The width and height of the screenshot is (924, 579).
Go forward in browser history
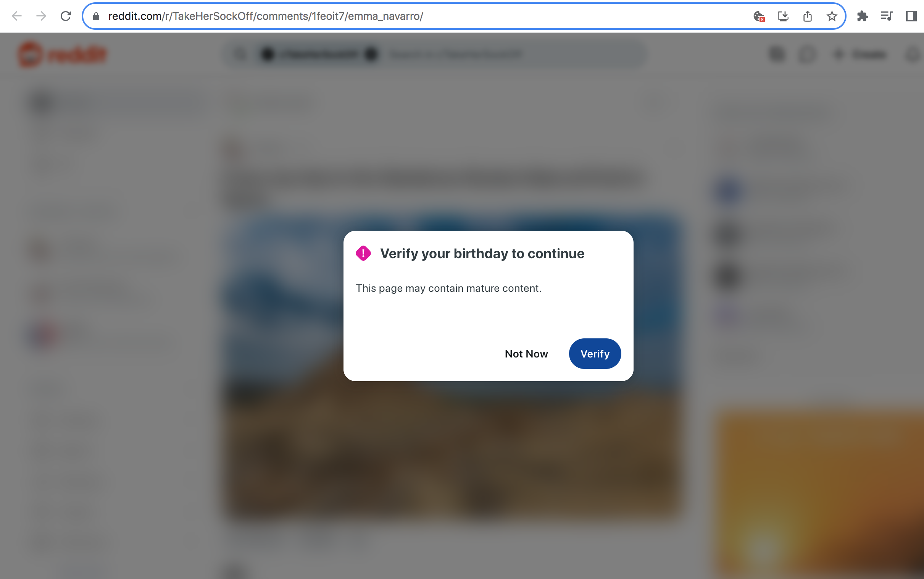click(41, 16)
